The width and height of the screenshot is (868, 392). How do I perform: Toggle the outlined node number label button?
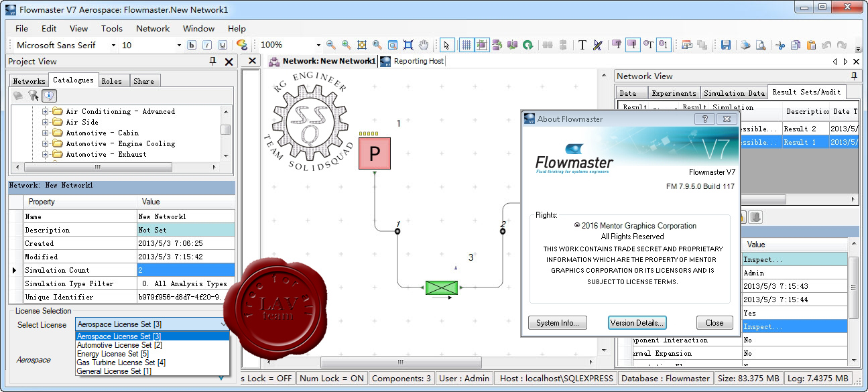point(664,45)
